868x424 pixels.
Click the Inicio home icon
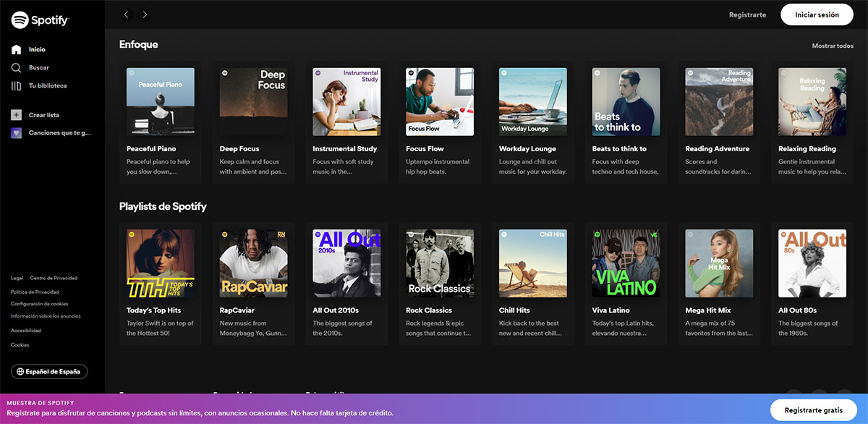coord(16,50)
